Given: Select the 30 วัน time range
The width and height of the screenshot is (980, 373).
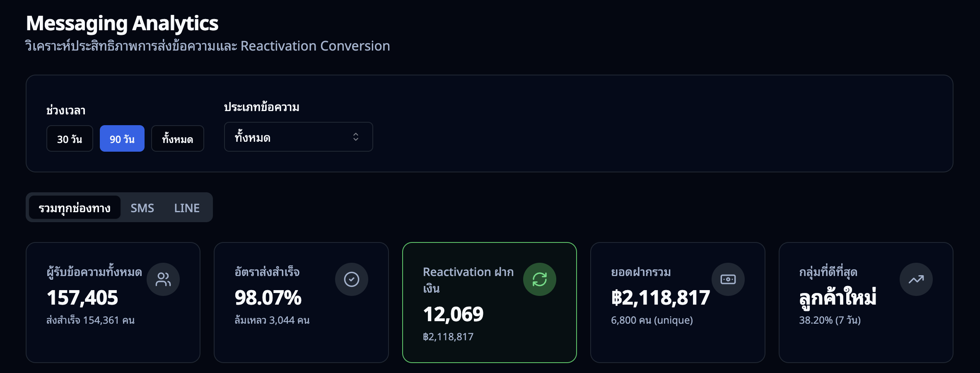Looking at the screenshot, I should (x=70, y=138).
